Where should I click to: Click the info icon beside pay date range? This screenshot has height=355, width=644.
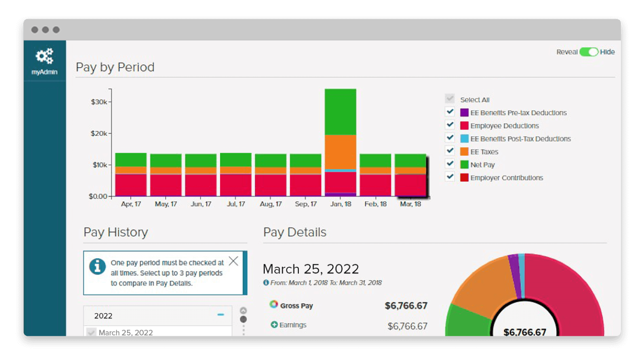click(x=266, y=283)
